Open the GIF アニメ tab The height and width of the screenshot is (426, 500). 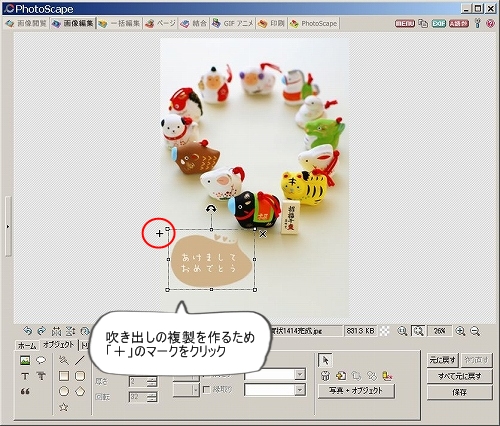pos(233,23)
